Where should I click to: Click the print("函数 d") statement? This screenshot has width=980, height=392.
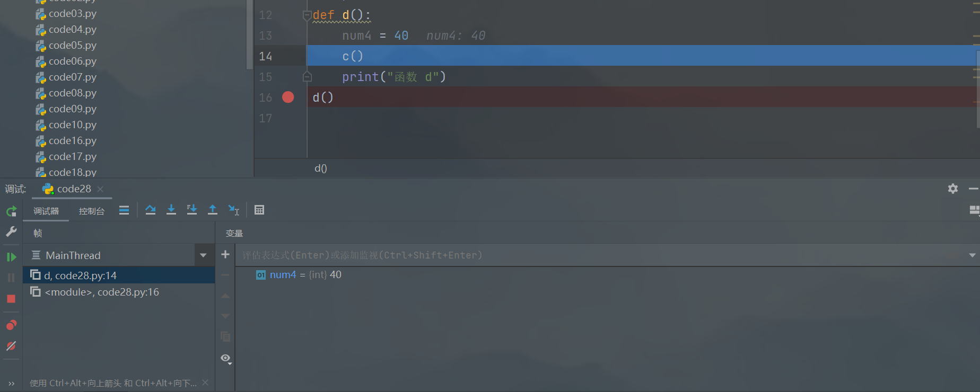[x=394, y=77]
